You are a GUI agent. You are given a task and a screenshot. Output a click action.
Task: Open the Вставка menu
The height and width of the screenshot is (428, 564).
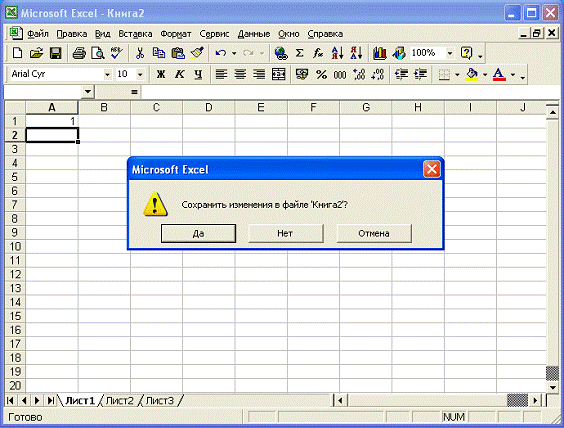pyautogui.click(x=135, y=34)
